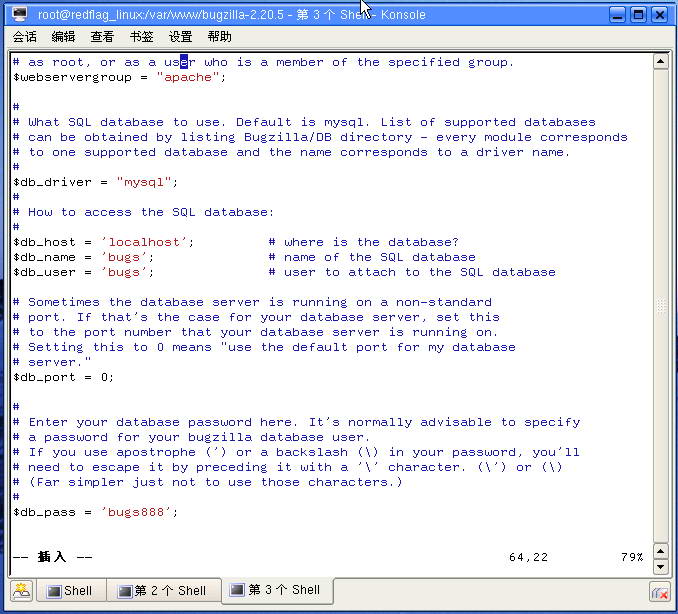Click the Konsole terminal icon in the title bar
This screenshot has width=678, height=614.
click(19, 14)
